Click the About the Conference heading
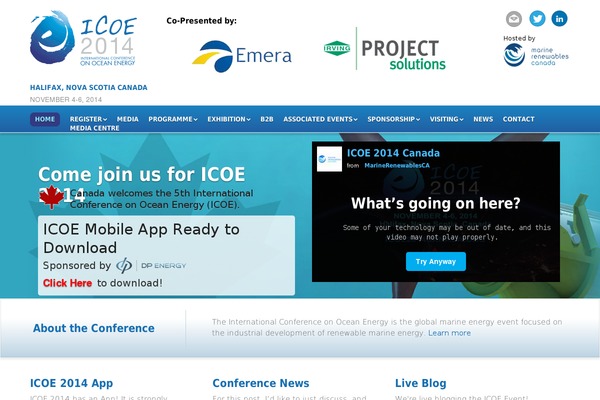 click(x=94, y=328)
